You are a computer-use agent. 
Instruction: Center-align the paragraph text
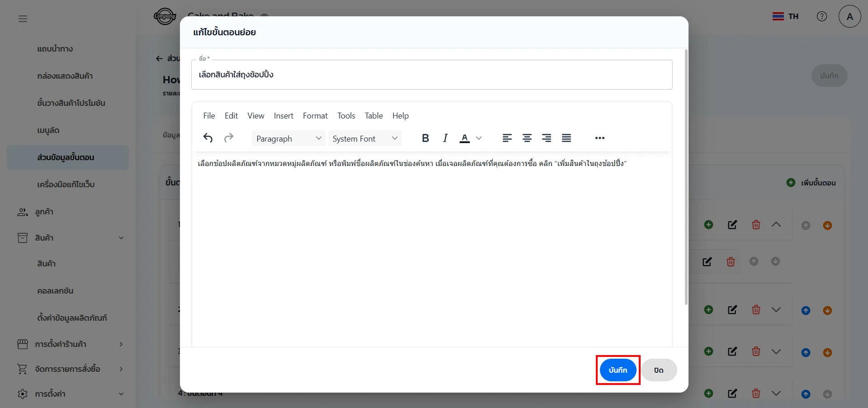pos(527,138)
